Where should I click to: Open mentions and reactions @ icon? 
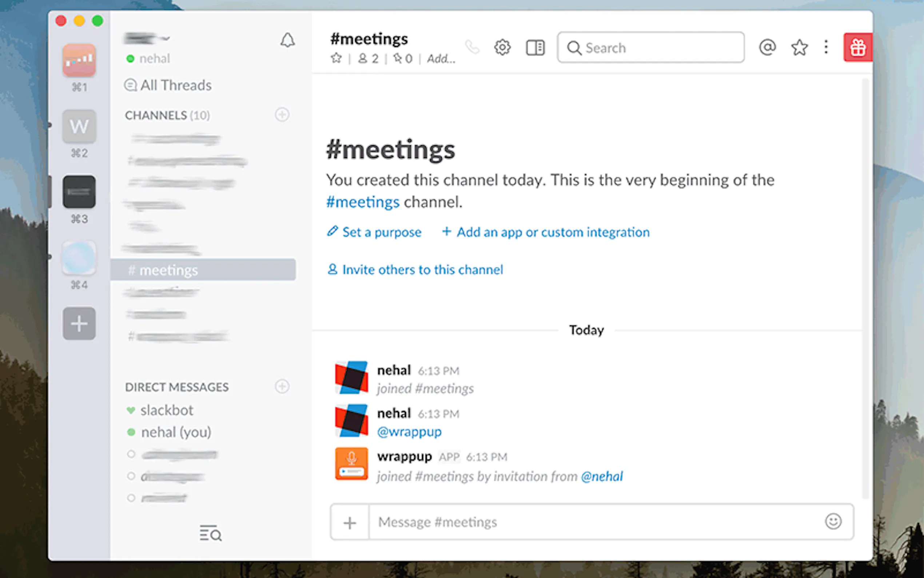(767, 47)
